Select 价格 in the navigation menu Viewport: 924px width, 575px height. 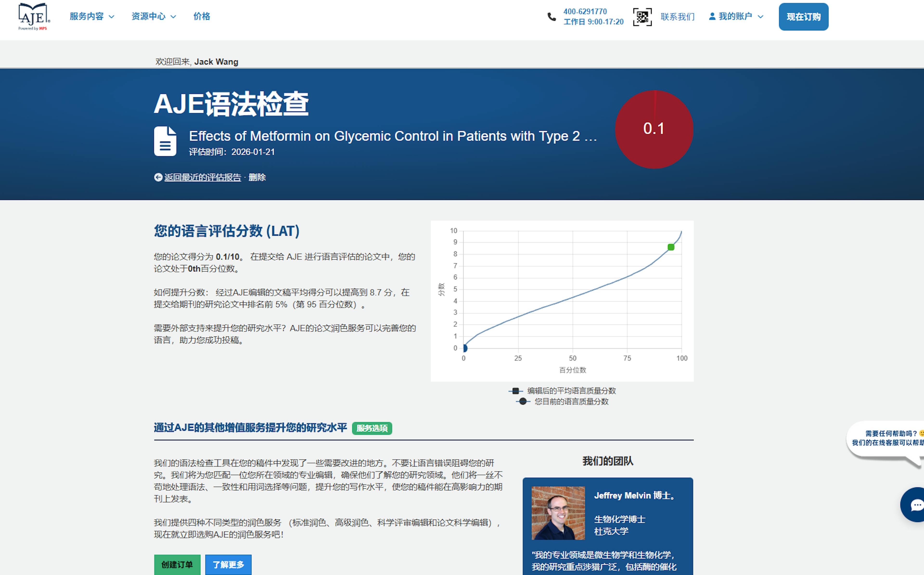[201, 16]
